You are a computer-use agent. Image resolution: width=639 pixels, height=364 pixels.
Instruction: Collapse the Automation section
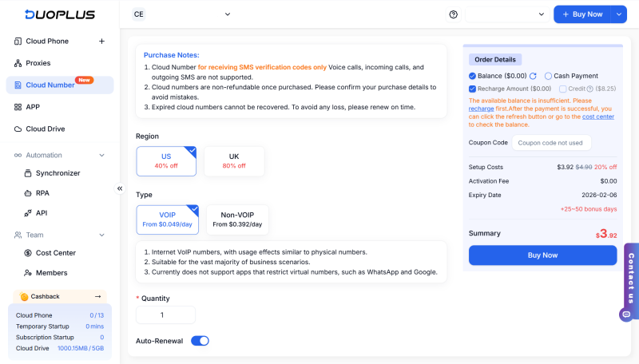point(101,155)
